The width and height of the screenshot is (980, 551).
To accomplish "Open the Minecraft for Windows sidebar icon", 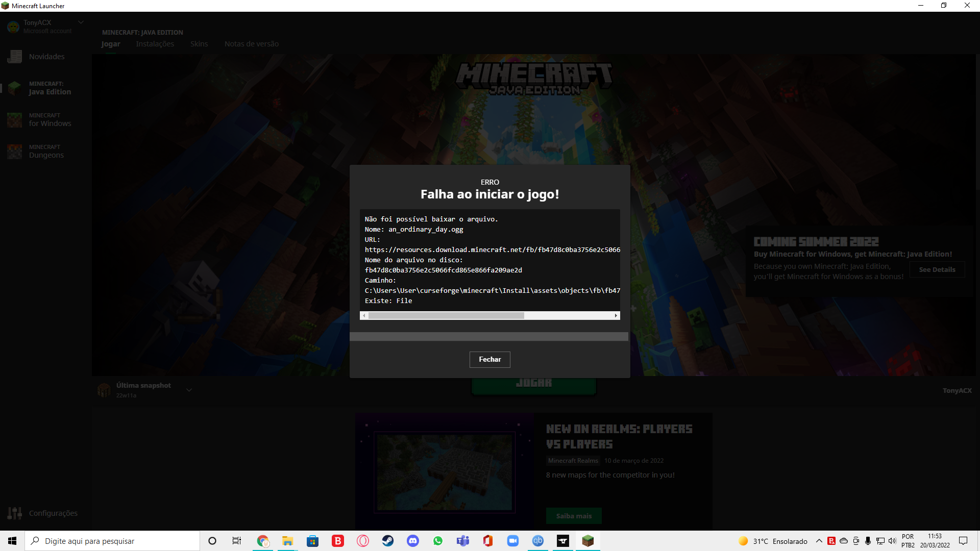I will 14,120.
